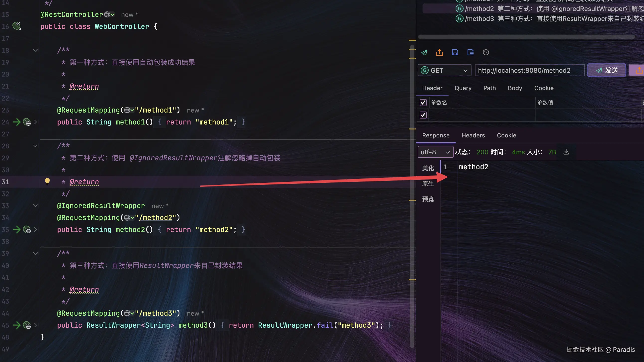Click the orange export upload icon
Image resolution: width=644 pixels, height=362 pixels.
(x=439, y=53)
